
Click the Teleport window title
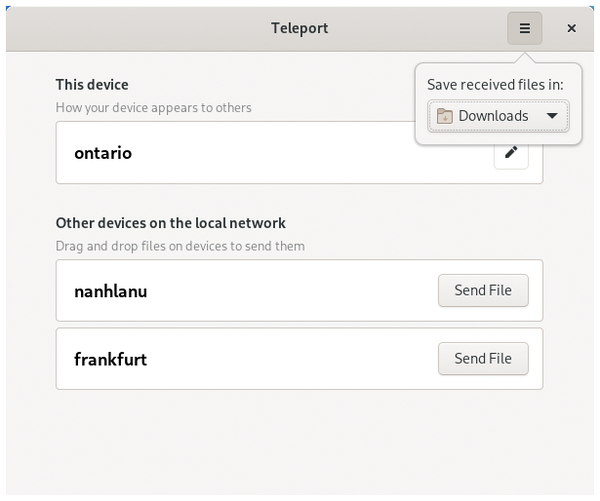tap(300, 28)
